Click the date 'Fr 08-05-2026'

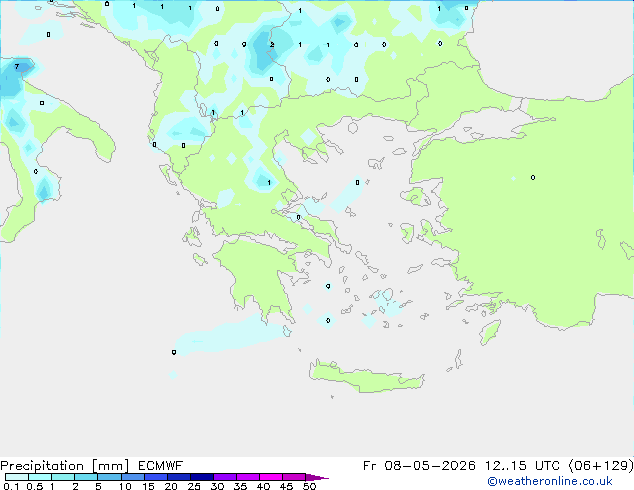(419, 466)
